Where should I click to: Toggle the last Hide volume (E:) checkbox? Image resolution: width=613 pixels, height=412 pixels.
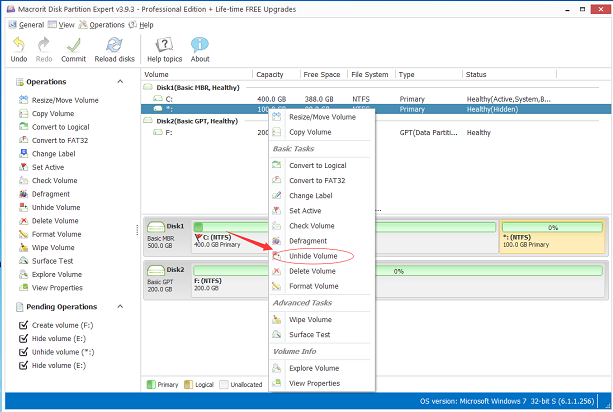(23, 365)
